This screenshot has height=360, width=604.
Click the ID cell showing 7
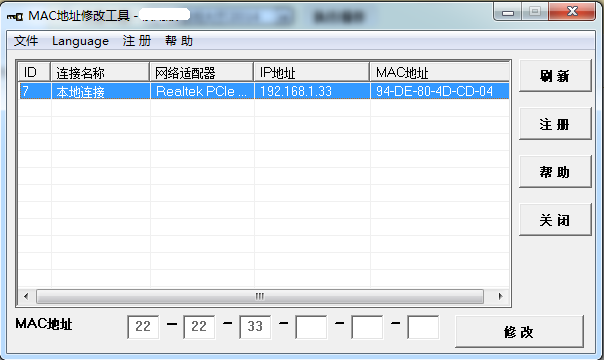click(35, 91)
